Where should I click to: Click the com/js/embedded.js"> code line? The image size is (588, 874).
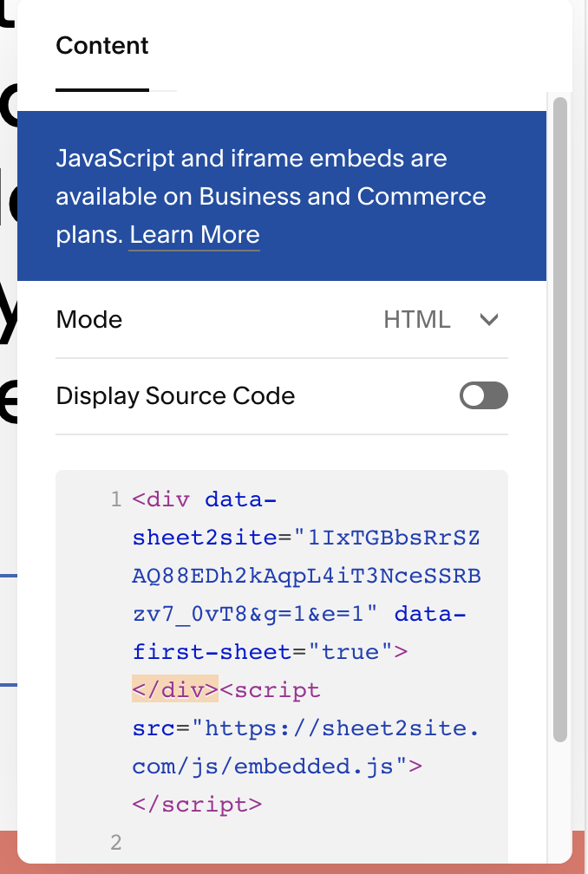(x=277, y=766)
